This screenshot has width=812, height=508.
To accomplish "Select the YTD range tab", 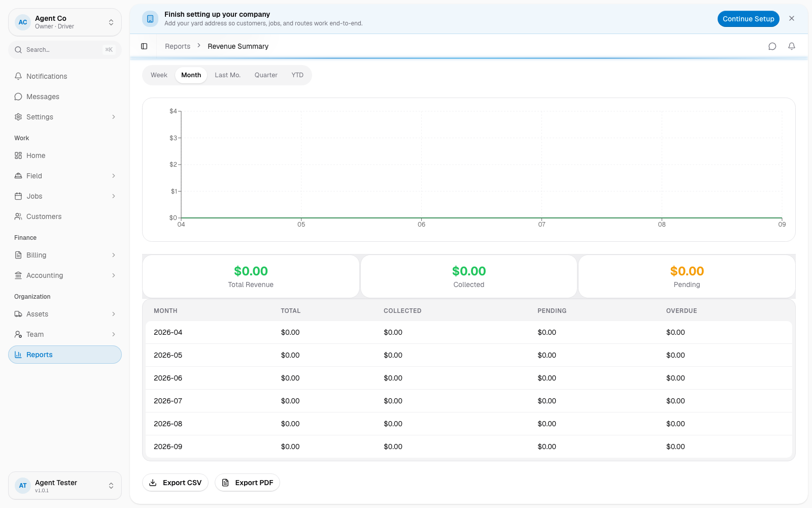I will (x=297, y=75).
